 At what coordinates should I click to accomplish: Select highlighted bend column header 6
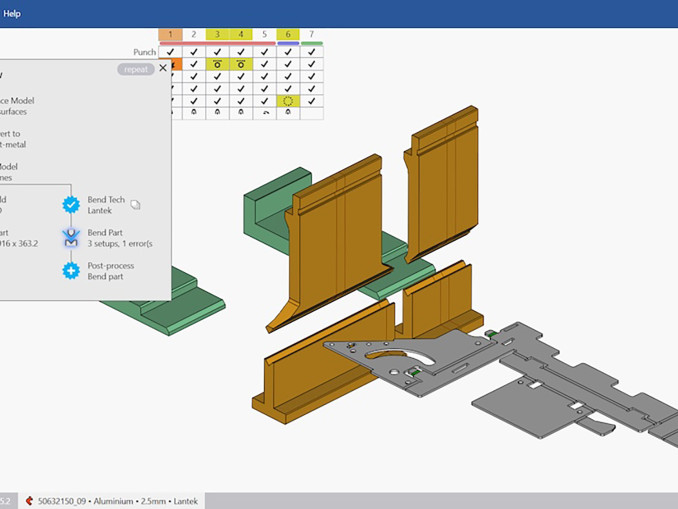(288, 34)
